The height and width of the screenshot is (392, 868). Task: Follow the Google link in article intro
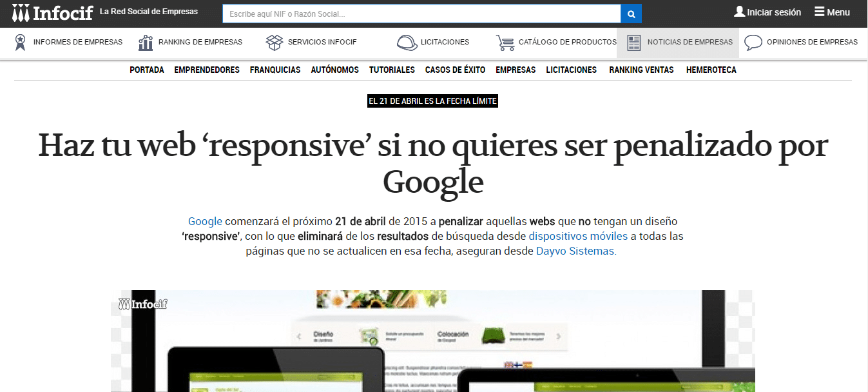[205, 222]
